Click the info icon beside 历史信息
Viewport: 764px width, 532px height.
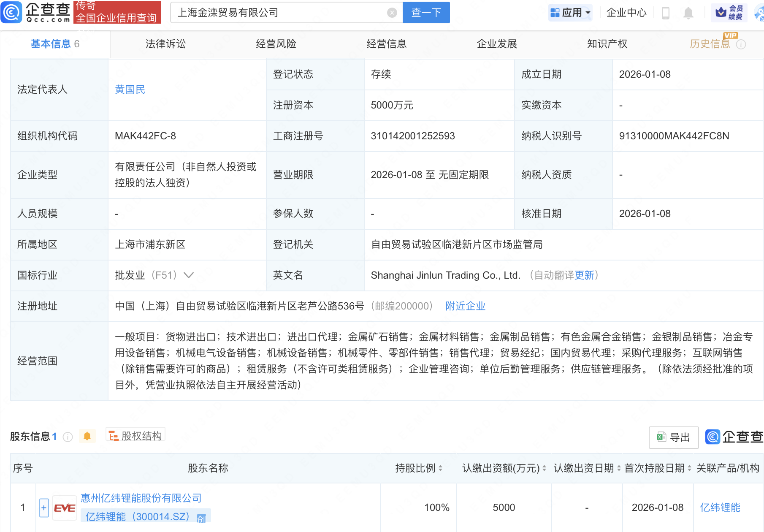click(741, 44)
